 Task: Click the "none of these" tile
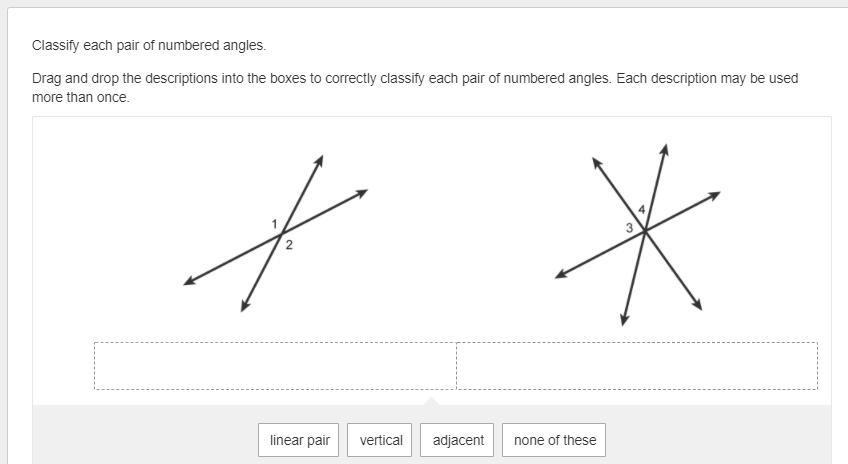(x=554, y=440)
